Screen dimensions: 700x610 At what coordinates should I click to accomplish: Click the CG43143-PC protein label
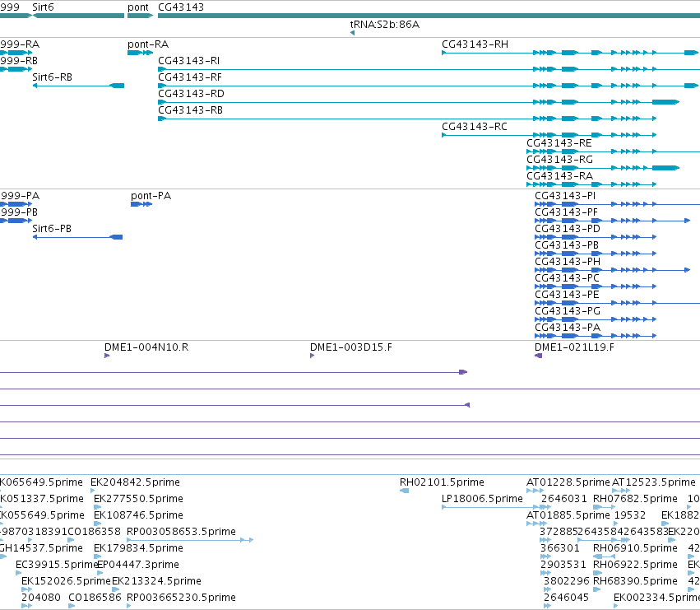point(567,278)
